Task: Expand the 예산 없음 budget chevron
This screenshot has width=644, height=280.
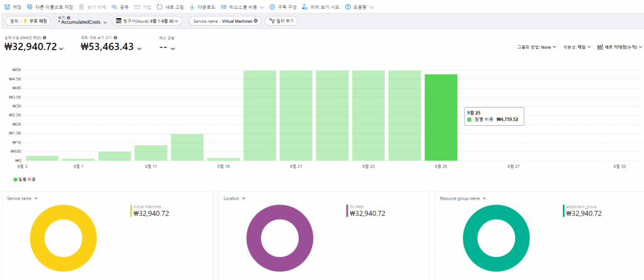Action: tap(173, 48)
